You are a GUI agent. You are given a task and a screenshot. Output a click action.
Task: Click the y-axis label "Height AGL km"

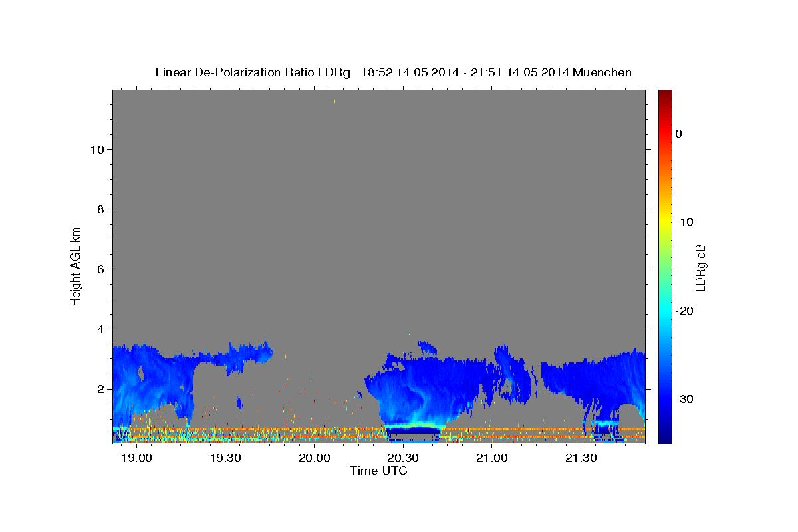click(76, 266)
